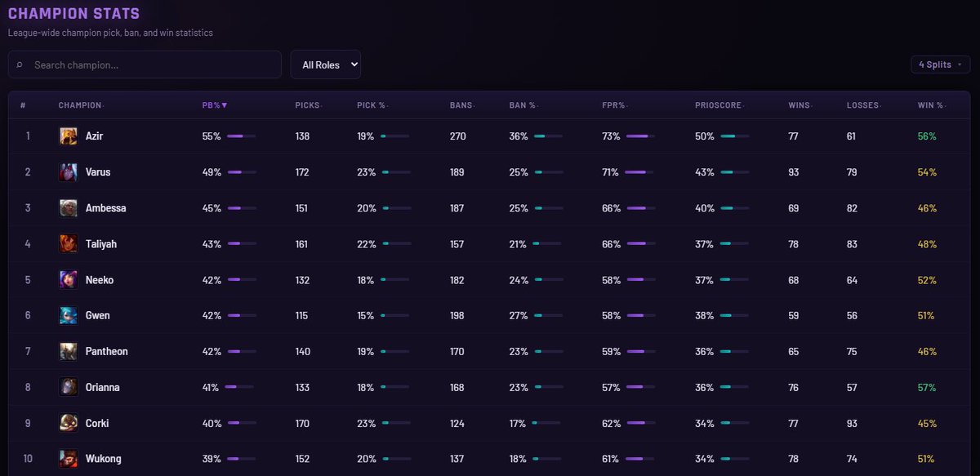The image size is (980, 476).
Task: Click the Varus champion name
Action: pos(98,172)
